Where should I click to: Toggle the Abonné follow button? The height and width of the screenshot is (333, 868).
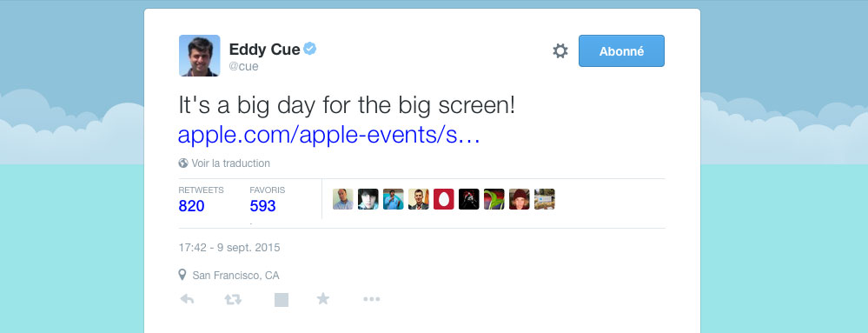(621, 51)
